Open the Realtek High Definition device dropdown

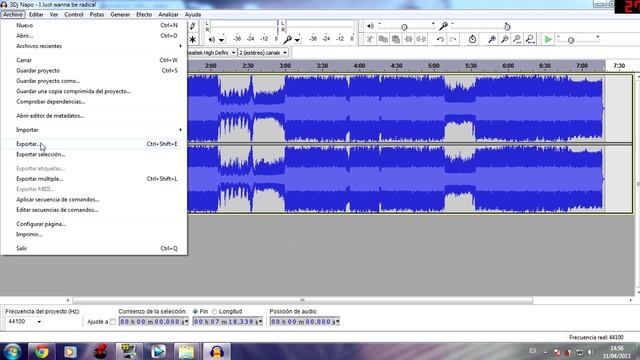[233, 53]
